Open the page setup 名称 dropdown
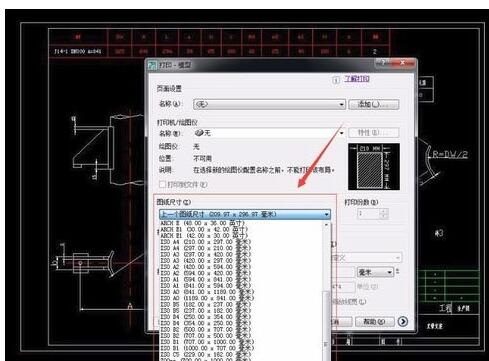489x361 pixels. pyautogui.click(x=269, y=104)
